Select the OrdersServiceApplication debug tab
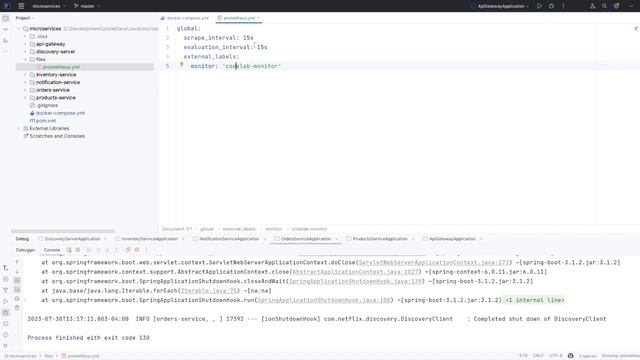Image resolution: width=640 pixels, height=360 pixels. (x=305, y=239)
